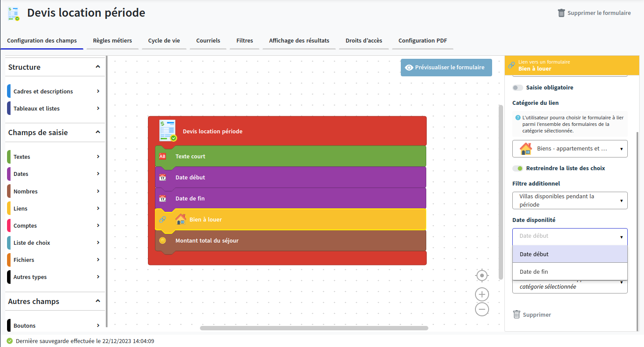Switch to the Règles métiers tab
The height and width of the screenshot is (347, 644).
point(112,41)
